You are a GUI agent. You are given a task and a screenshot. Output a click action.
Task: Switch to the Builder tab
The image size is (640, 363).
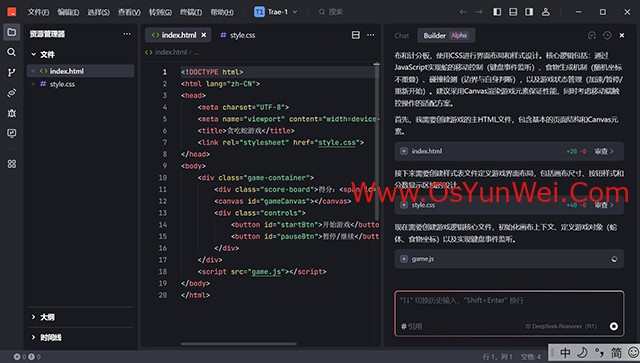click(x=446, y=36)
